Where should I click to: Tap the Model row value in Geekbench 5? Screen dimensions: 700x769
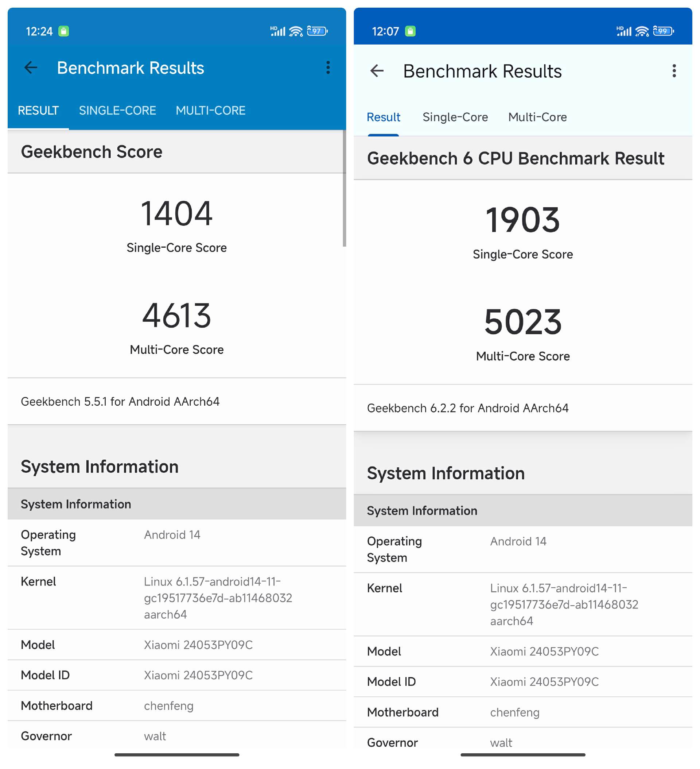(198, 645)
